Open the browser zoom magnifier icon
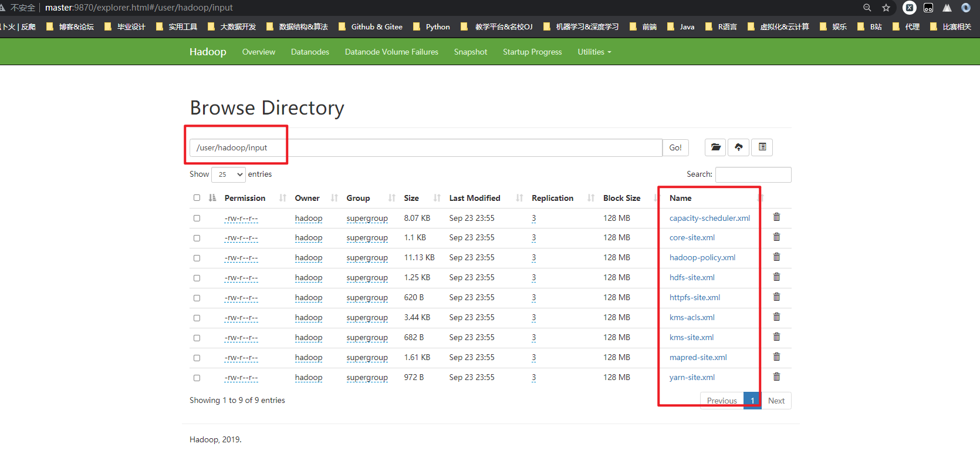The width and height of the screenshot is (980, 457). (867, 8)
